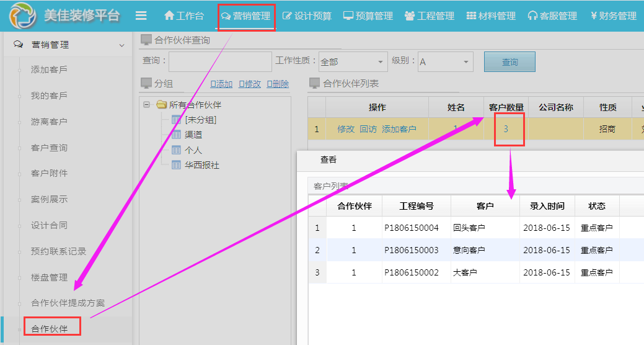Screen dimensions: 644x345
Task: Open 我的客户 in the sidebar
Action: (x=49, y=96)
